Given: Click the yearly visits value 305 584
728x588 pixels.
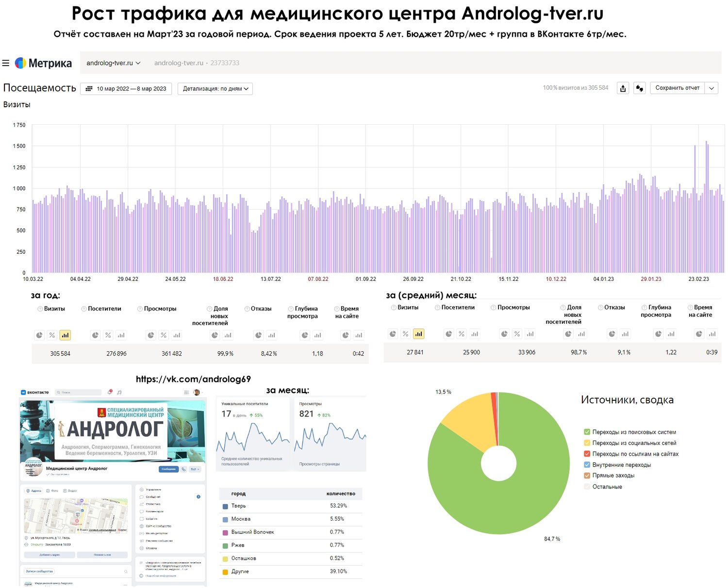Looking at the screenshot, I should (x=60, y=354).
